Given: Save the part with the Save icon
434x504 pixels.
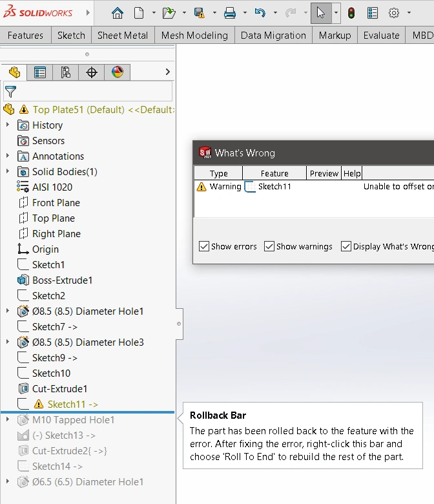Looking at the screenshot, I should [x=199, y=13].
